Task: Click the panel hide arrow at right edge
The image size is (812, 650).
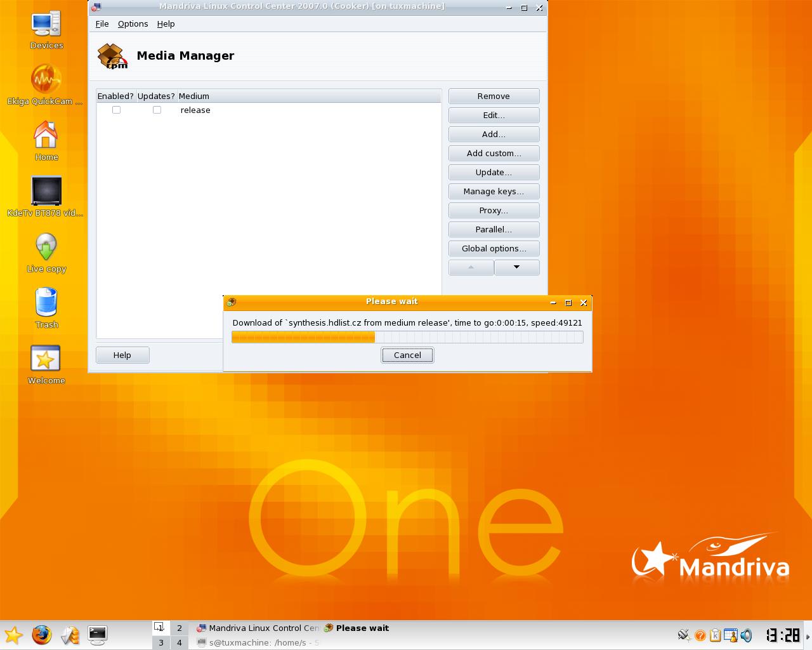Action: (808, 635)
